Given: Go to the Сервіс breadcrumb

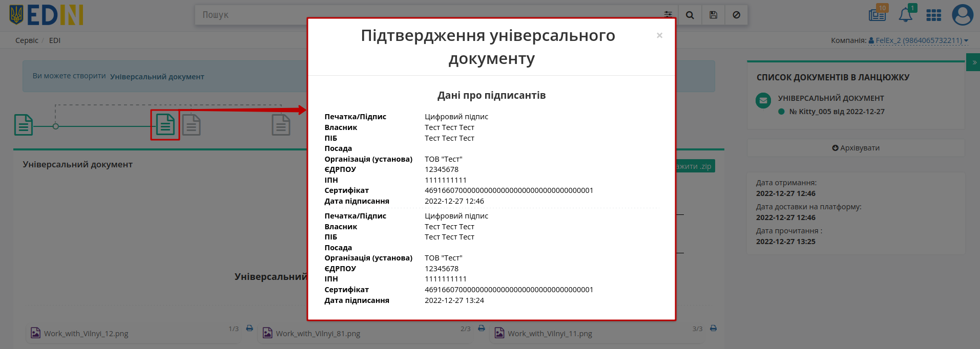Looking at the screenshot, I should [x=27, y=40].
